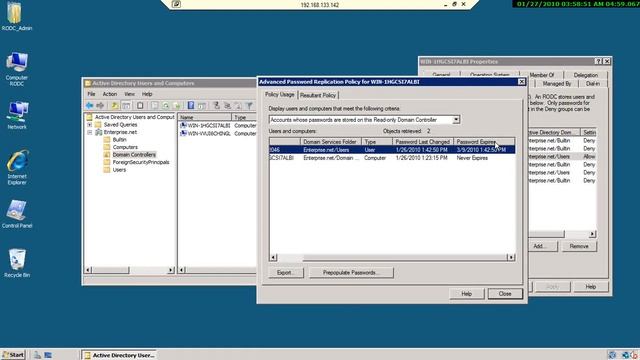Image resolution: width=640 pixels, height=360 pixels.
Task: Select the Computer RODC desktop icon
Action: 17,69
